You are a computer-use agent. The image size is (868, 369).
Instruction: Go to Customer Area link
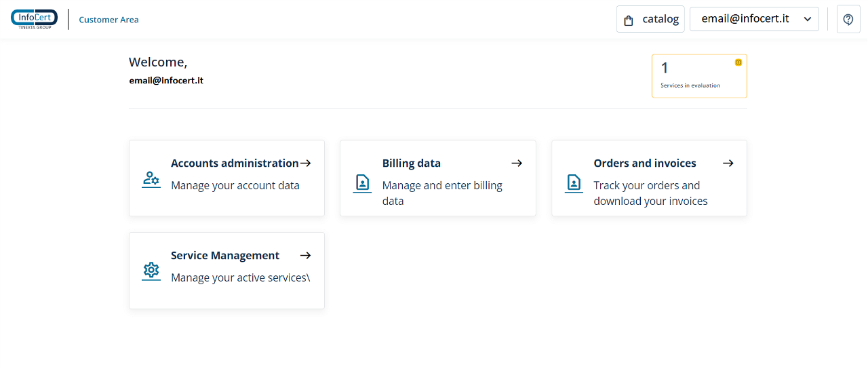click(x=109, y=20)
